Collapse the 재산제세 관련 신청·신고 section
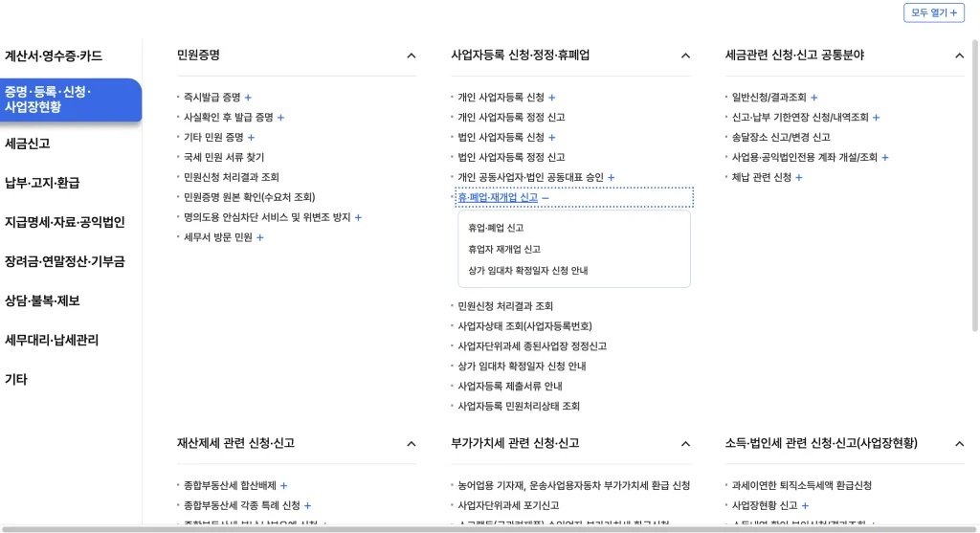The width and height of the screenshot is (980, 533). pos(412,444)
